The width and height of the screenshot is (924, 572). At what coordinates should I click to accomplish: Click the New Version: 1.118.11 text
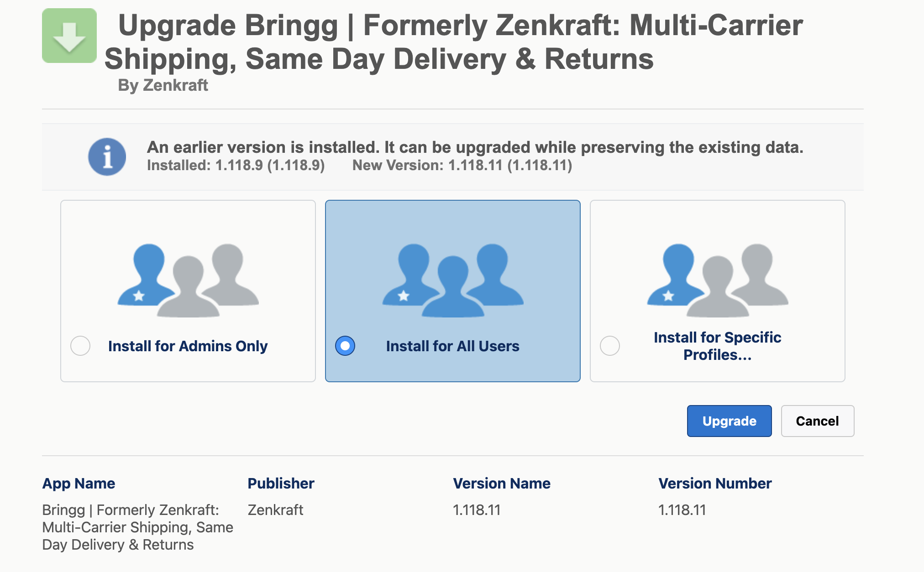pyautogui.click(x=462, y=165)
